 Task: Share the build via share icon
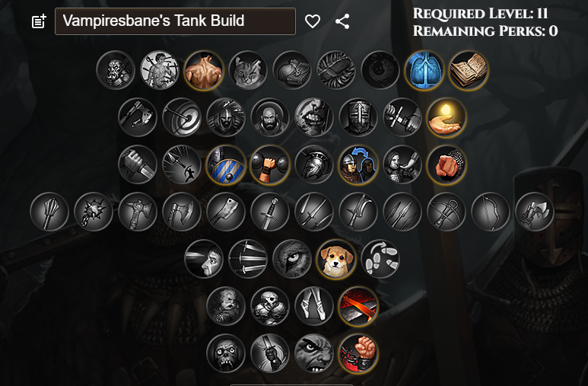click(x=342, y=21)
